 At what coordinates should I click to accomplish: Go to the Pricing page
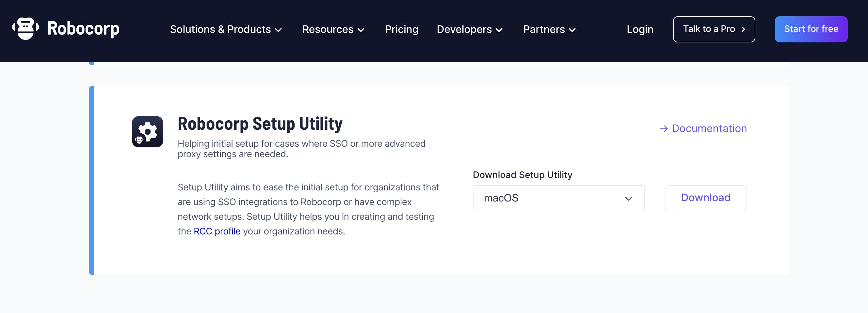(x=401, y=29)
